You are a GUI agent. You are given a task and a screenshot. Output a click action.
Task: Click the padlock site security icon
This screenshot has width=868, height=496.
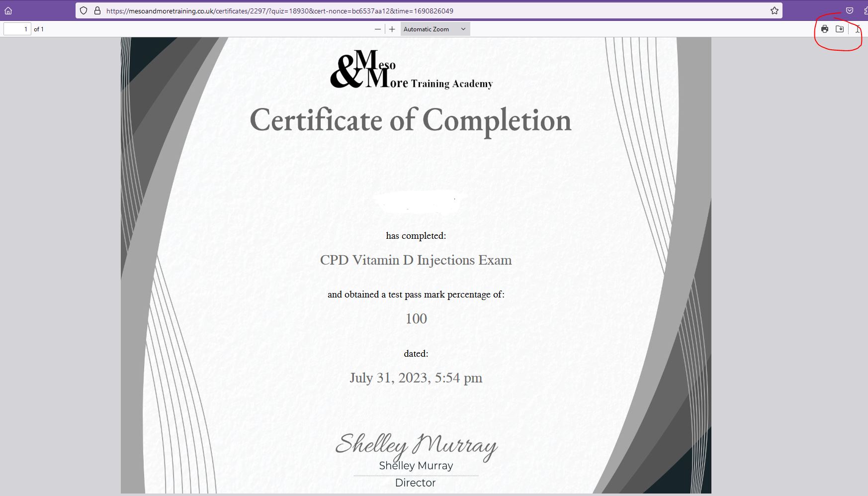[x=97, y=10]
